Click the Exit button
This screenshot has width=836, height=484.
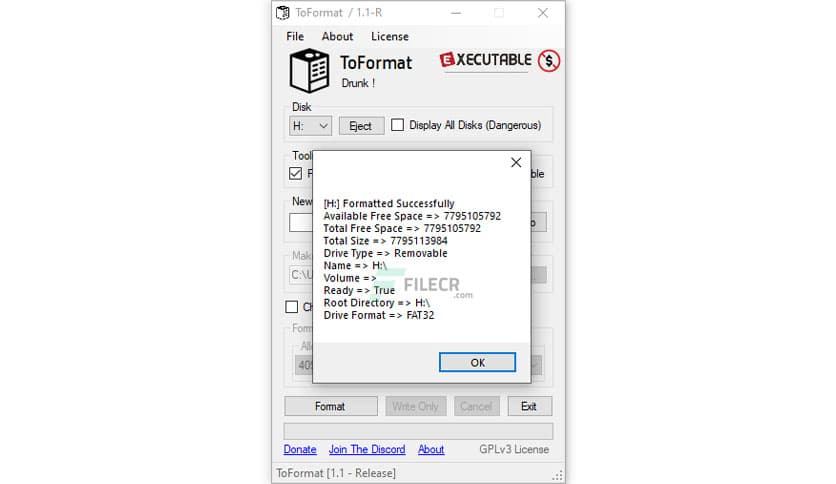(529, 406)
